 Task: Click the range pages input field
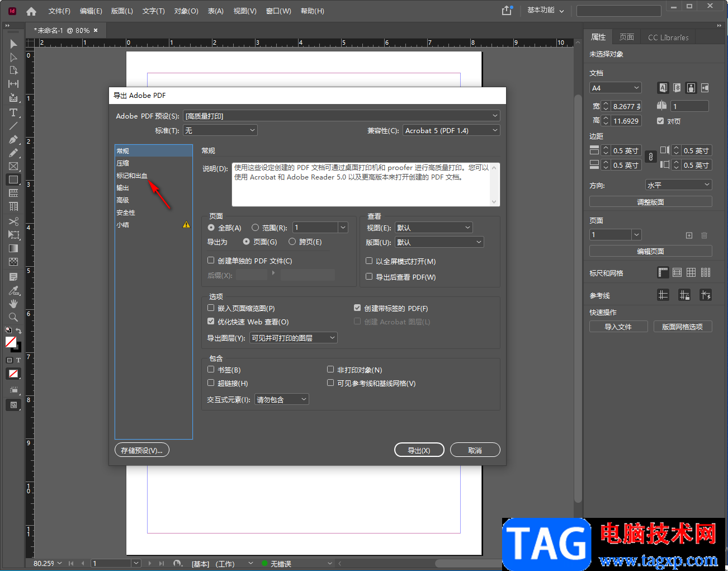(315, 228)
